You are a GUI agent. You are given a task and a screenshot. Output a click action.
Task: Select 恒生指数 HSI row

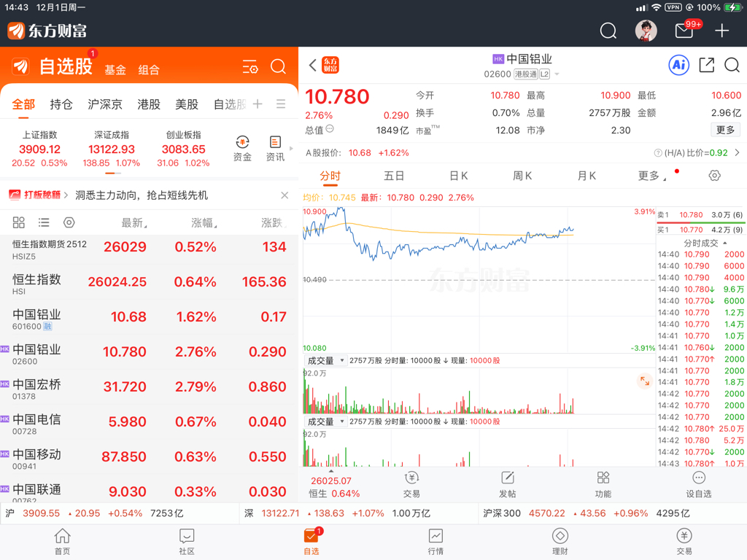click(x=149, y=282)
